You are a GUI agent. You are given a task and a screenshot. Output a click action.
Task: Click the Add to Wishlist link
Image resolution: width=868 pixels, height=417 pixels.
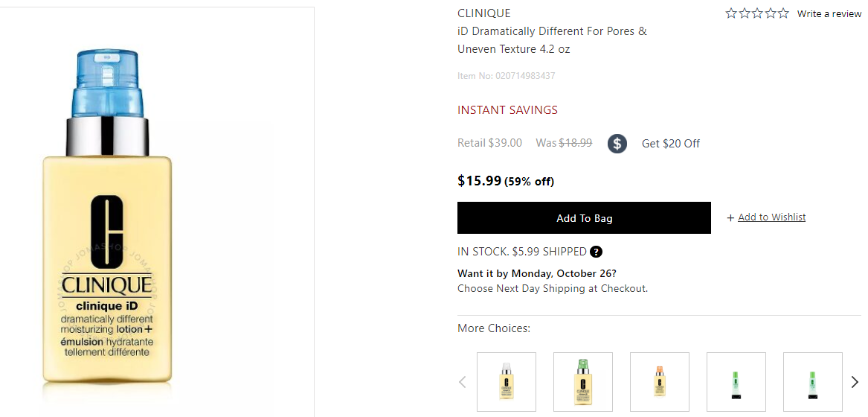pyautogui.click(x=771, y=217)
